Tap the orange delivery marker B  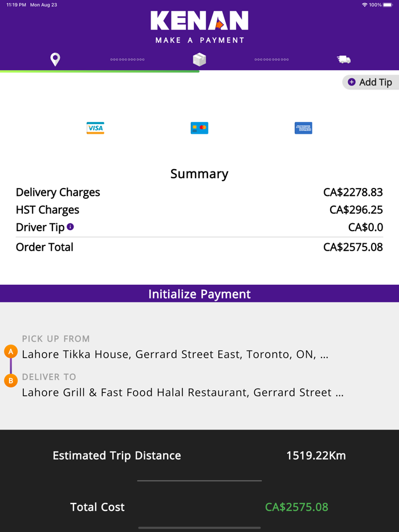coord(10,380)
